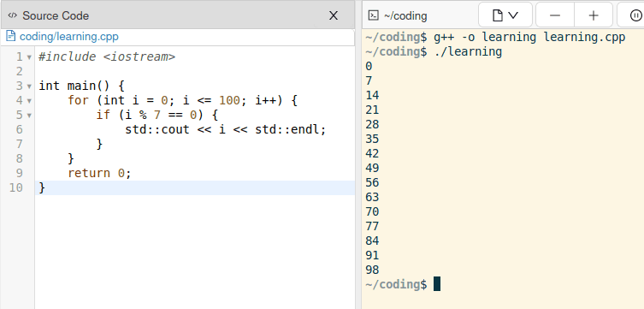This screenshot has width=644, height=309.
Task: Collapse the if block fold on line 5
Action: (x=29, y=116)
